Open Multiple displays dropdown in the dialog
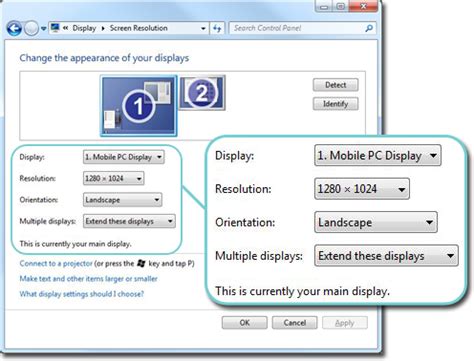The width and height of the screenshot is (474, 361). [129, 221]
